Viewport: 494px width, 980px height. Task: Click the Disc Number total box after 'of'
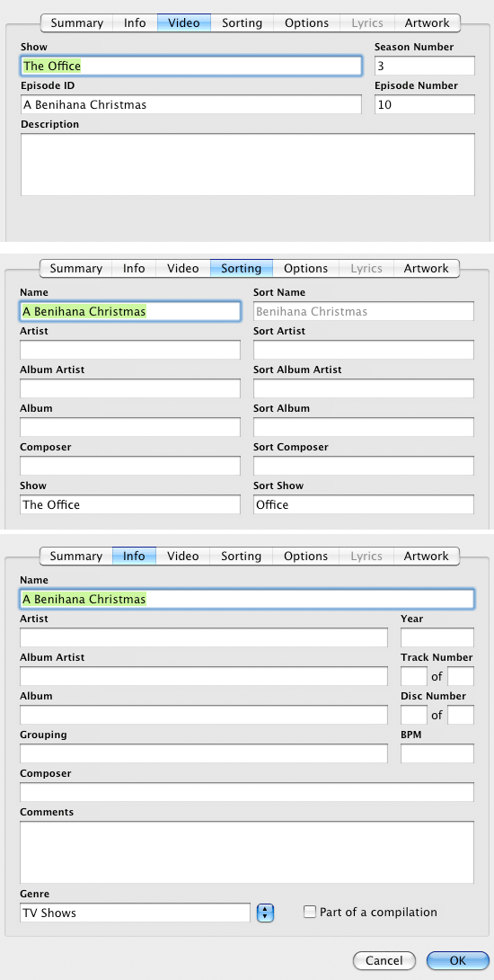tap(461, 715)
